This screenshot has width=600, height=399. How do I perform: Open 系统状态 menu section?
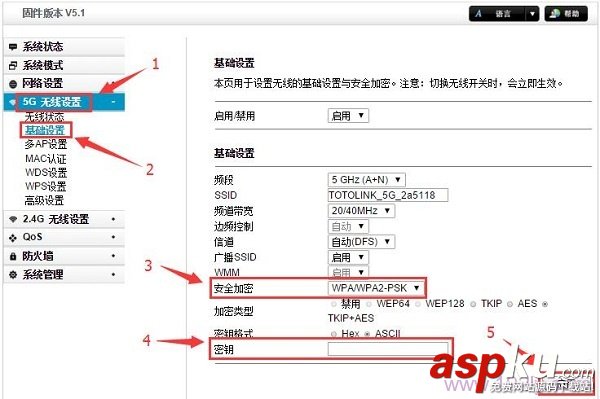(64, 47)
